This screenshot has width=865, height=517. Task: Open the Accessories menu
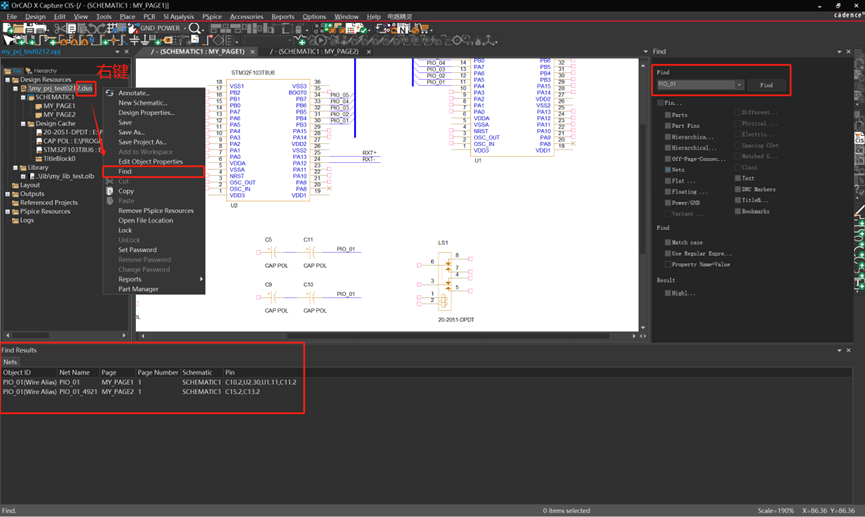point(246,17)
